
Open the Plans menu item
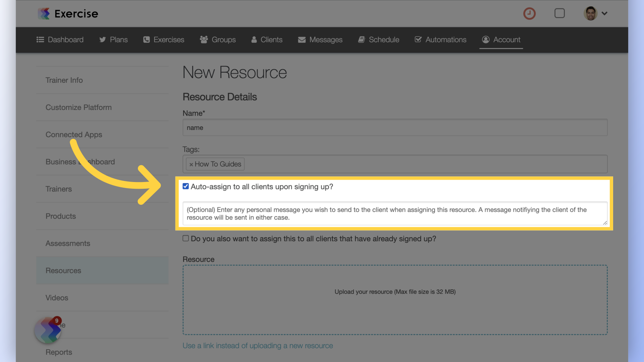point(113,40)
